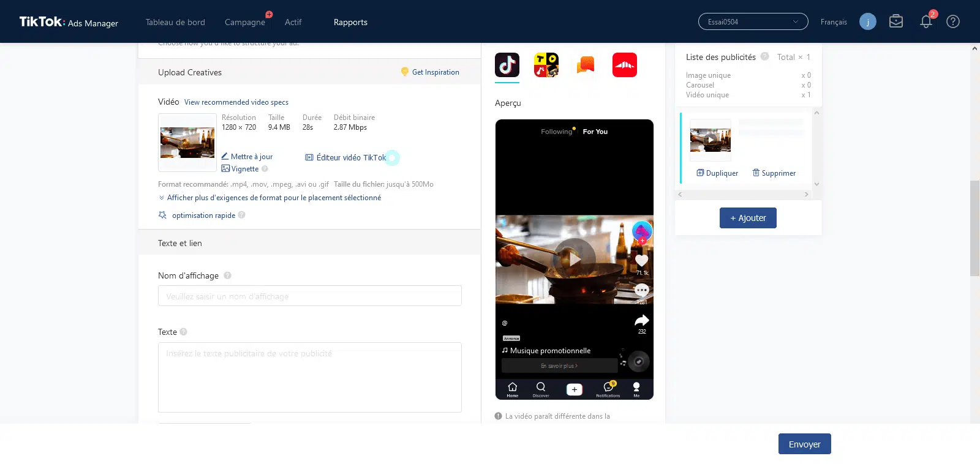Open Éditeur vidéo TikTok link
Viewport: 980px width, 464px height.
350,158
